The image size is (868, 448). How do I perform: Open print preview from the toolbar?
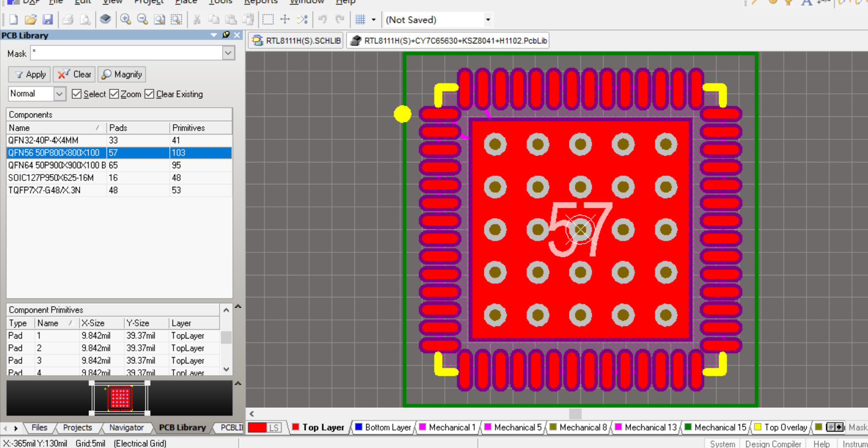[85, 20]
